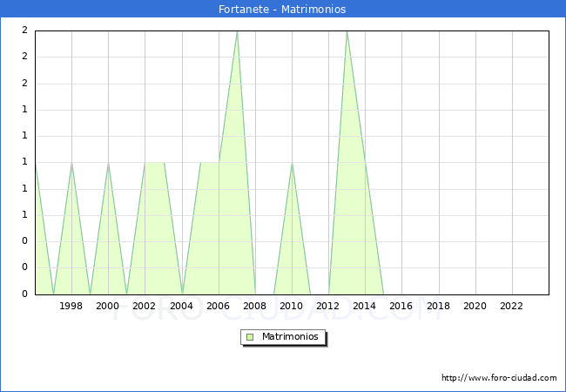Select the 2006 label on the x-axis
This screenshot has height=392, width=566.
click(x=218, y=306)
